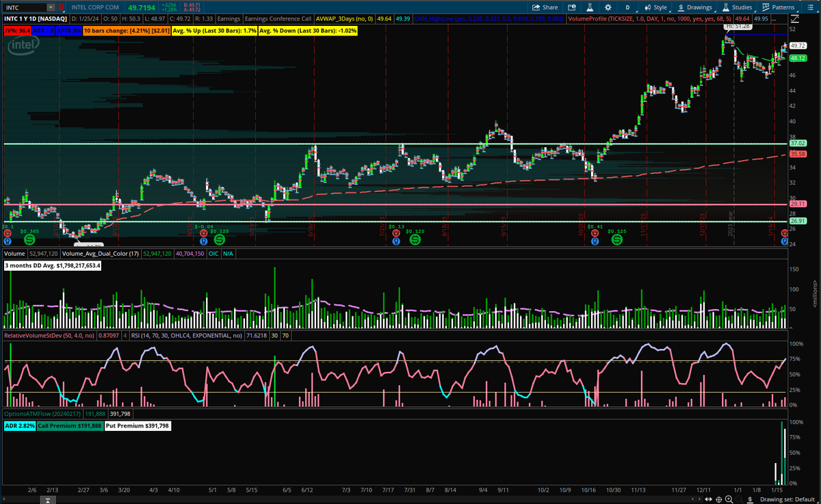Click the 12/11 date on time axis

[704, 490]
